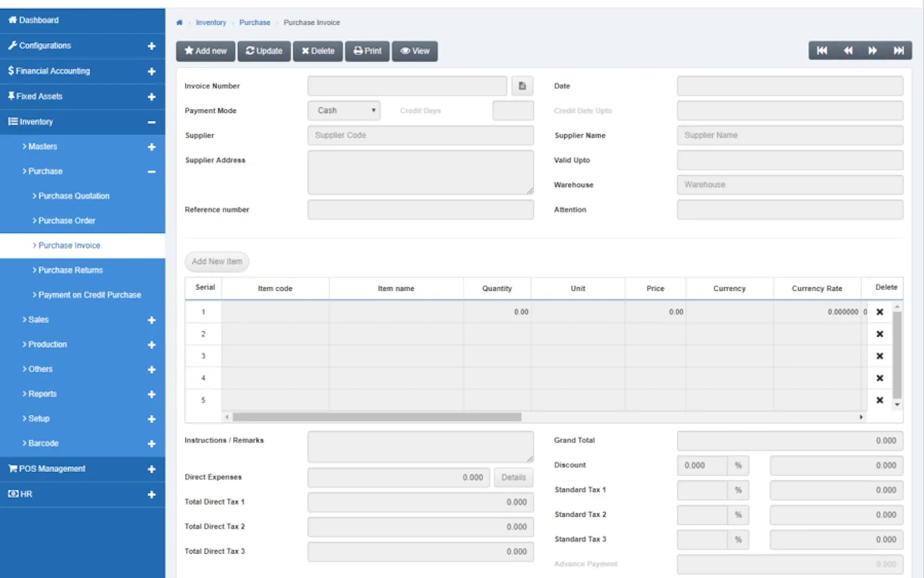Go to previous record rewind icon
Screen dimensions: 924x578
pyautogui.click(x=848, y=51)
